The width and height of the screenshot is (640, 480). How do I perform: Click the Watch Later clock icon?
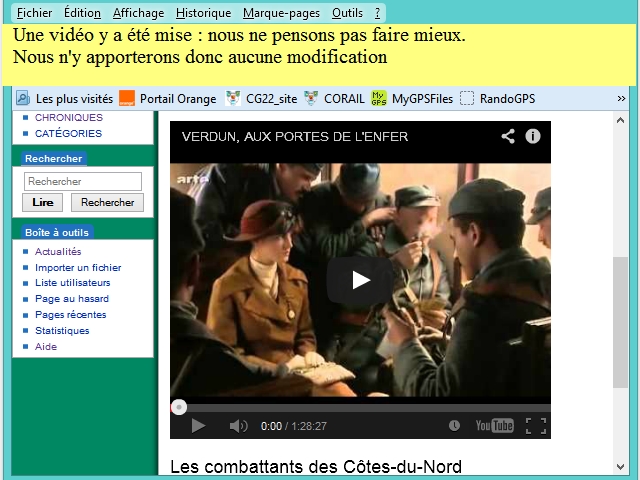(454, 426)
